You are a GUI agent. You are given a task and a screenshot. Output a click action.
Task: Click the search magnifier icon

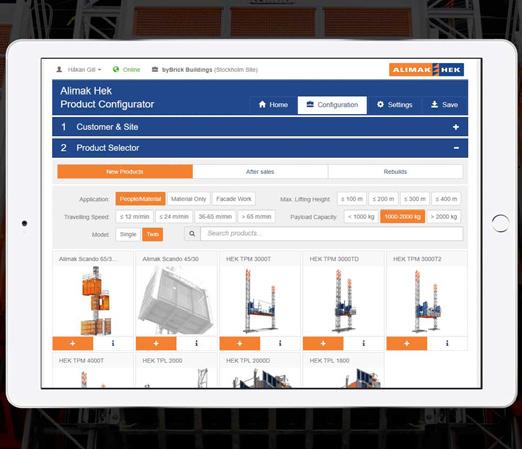click(192, 234)
